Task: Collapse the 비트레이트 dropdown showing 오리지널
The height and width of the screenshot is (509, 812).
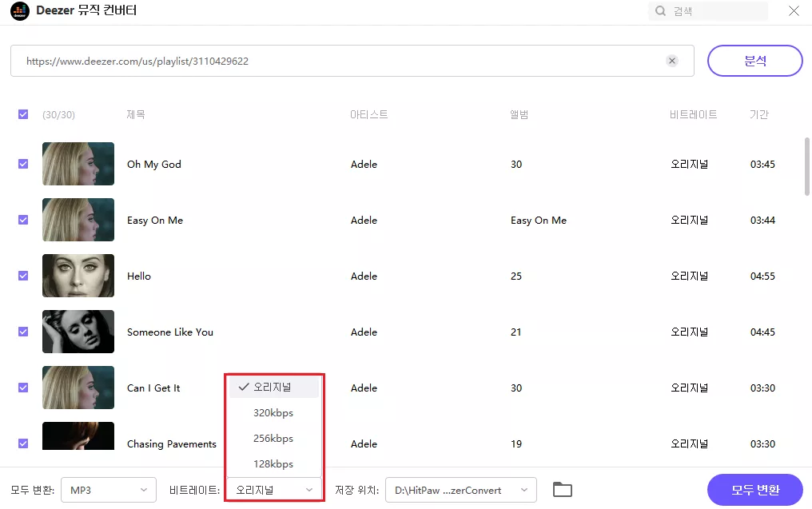Action: [x=274, y=490]
